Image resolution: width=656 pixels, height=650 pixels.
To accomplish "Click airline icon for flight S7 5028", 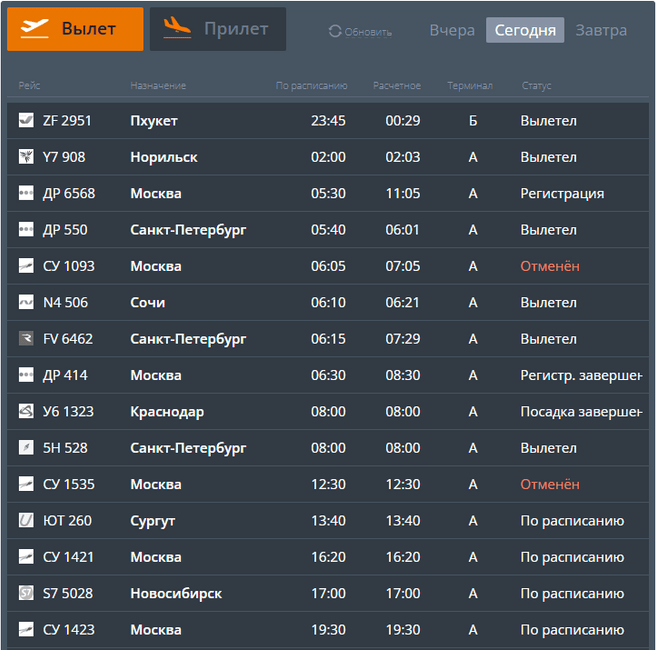I will [x=26, y=594].
